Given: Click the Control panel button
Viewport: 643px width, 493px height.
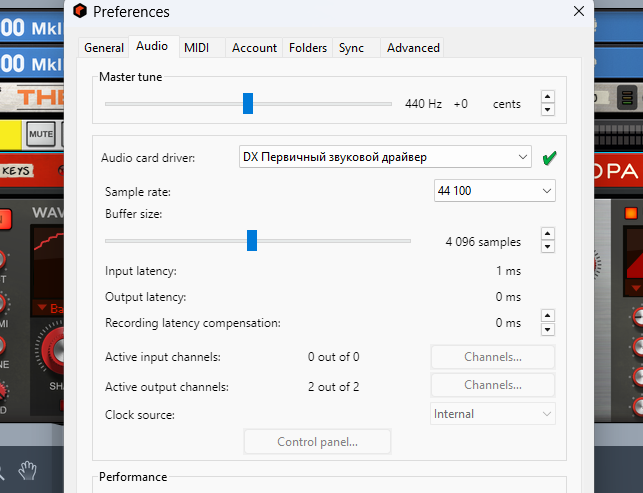Looking at the screenshot, I should tap(317, 441).
